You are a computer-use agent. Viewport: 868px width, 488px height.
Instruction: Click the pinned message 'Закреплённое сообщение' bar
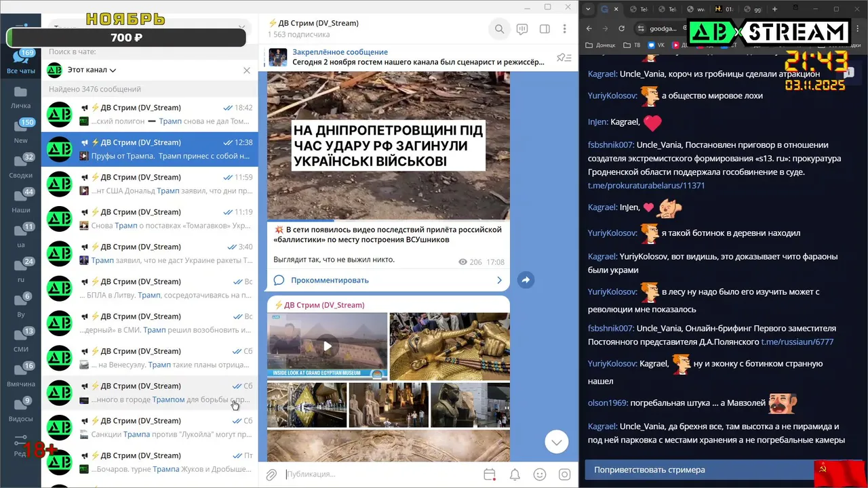pyautogui.click(x=407, y=57)
